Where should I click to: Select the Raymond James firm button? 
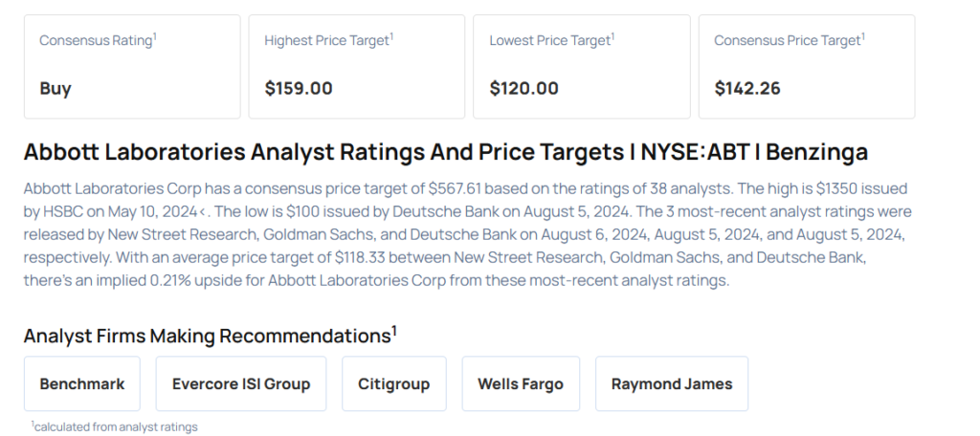[x=672, y=384]
